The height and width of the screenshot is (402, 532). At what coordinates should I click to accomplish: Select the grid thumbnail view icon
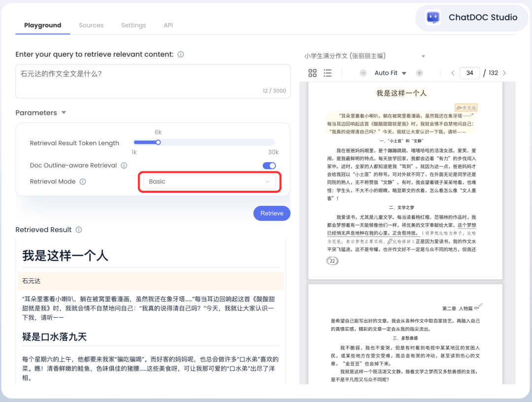point(312,72)
